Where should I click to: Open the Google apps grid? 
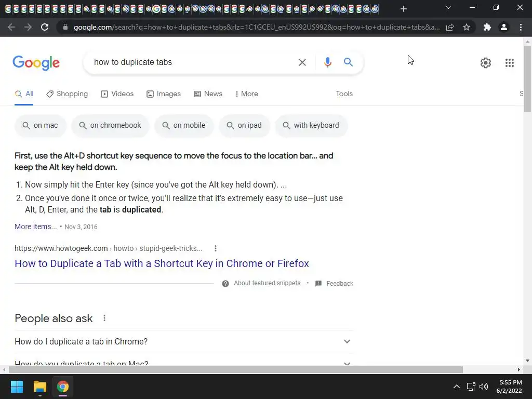(509, 63)
